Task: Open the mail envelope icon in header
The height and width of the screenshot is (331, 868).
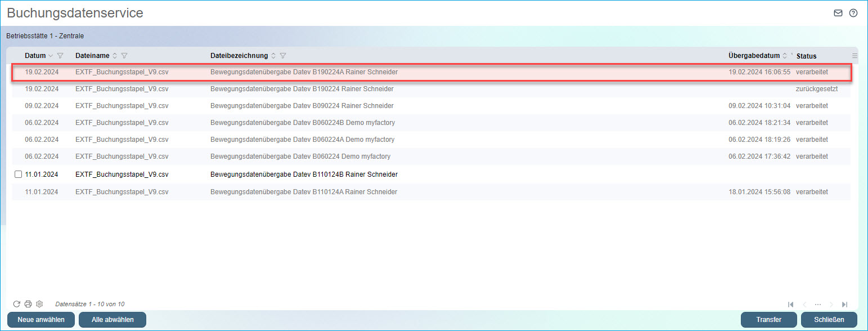Action: 838,13
